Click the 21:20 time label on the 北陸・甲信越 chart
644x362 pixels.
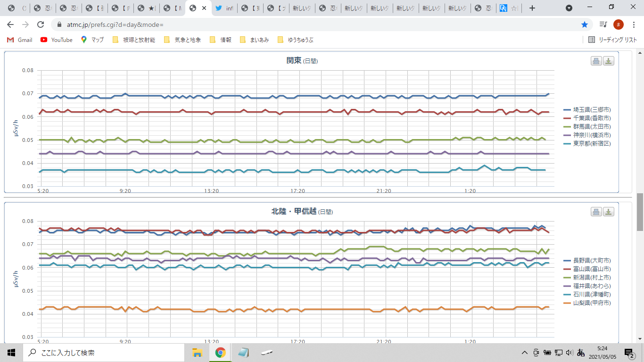(x=384, y=342)
